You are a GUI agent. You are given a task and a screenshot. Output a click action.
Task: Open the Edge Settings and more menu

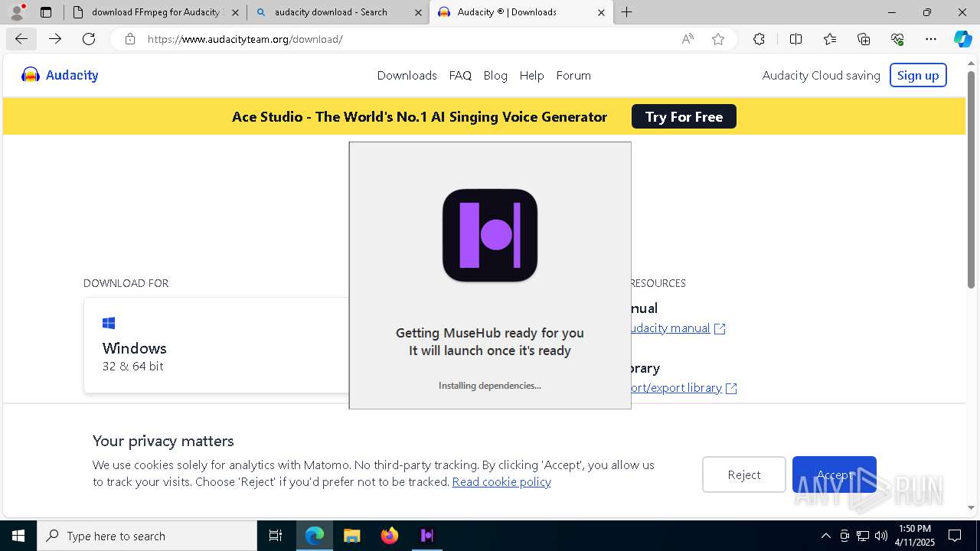[931, 39]
